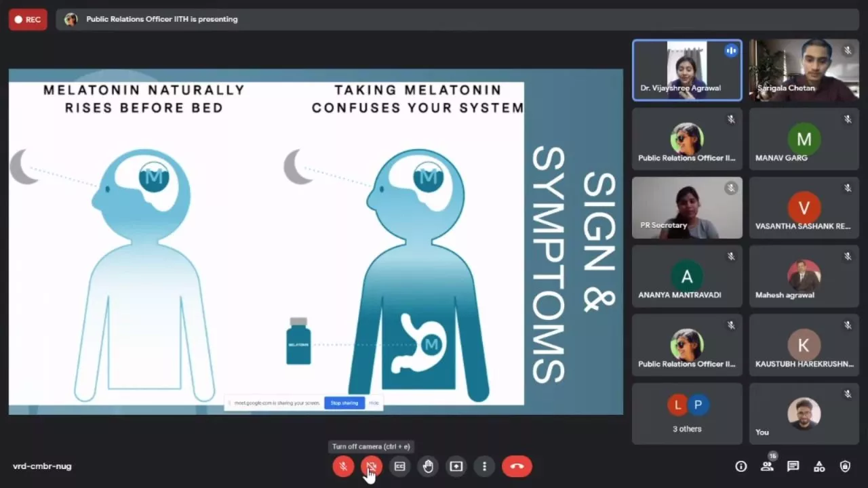The height and width of the screenshot is (488, 868).
Task: Expand the 3 others participant tile
Action: point(687,413)
